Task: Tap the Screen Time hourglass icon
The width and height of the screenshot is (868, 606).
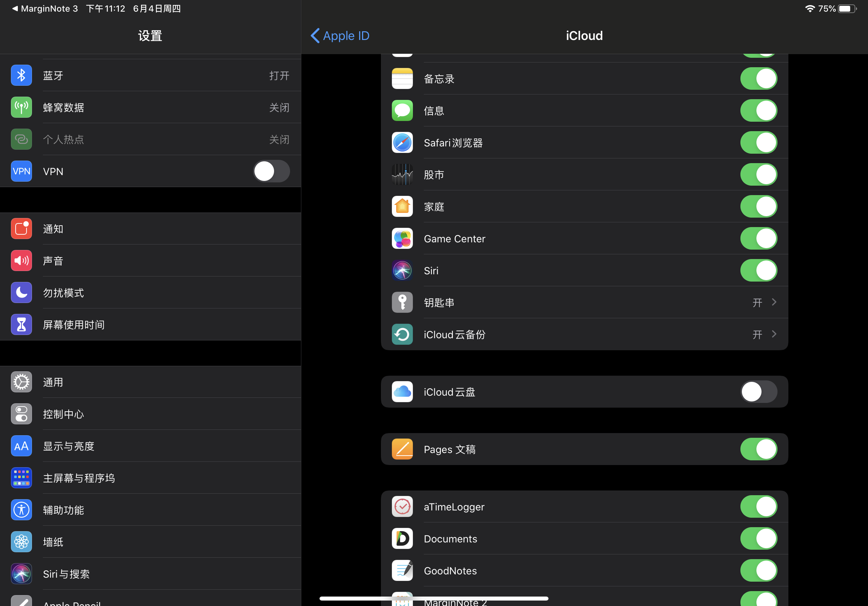Action: coord(21,324)
